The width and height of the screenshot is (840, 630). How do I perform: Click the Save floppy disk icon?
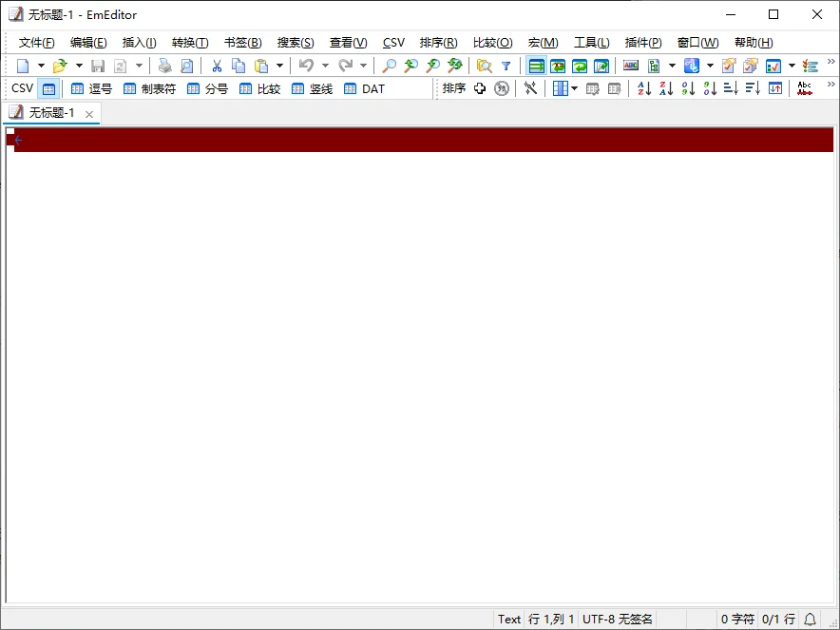98,66
